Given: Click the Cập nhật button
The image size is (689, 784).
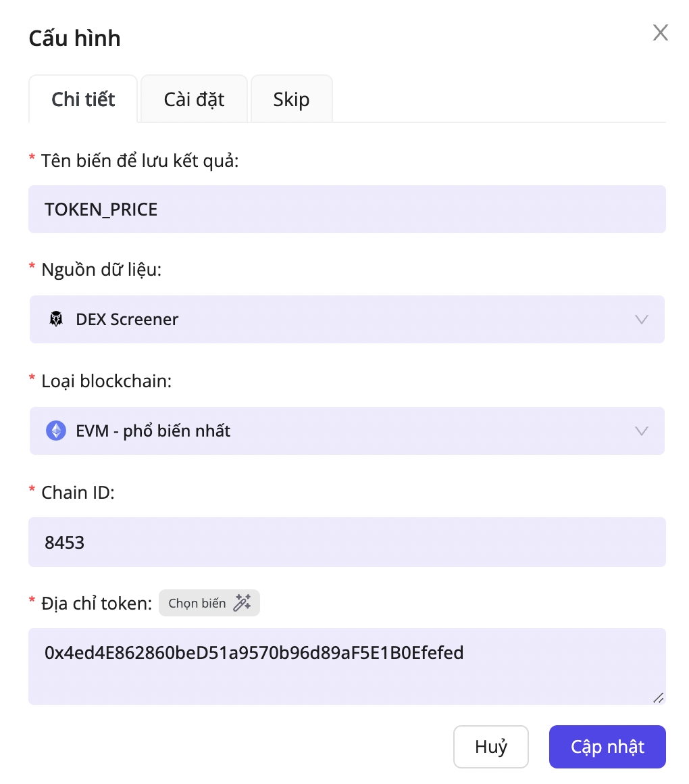Looking at the screenshot, I should click(x=607, y=747).
